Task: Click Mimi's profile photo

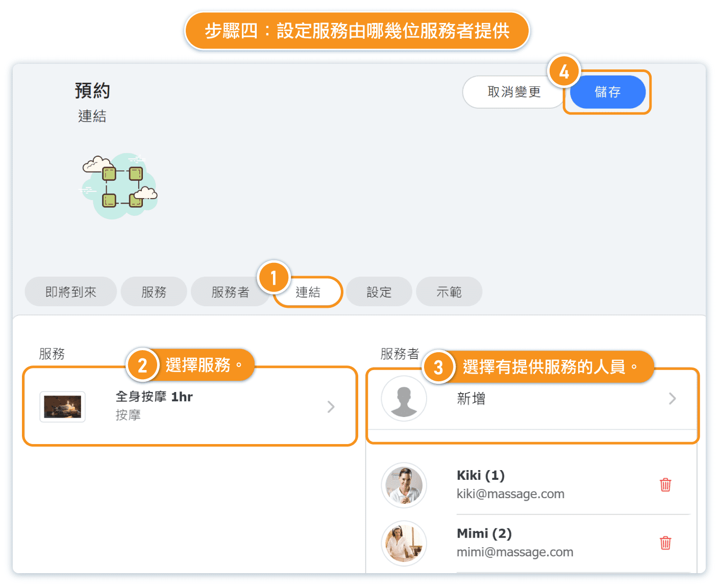Action: [404, 543]
